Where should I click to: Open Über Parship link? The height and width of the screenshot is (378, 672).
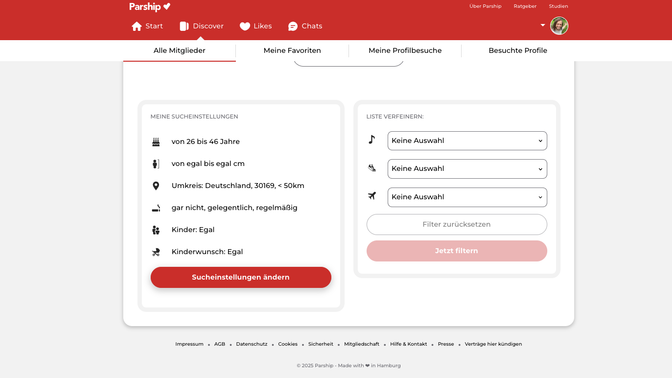[x=485, y=6]
